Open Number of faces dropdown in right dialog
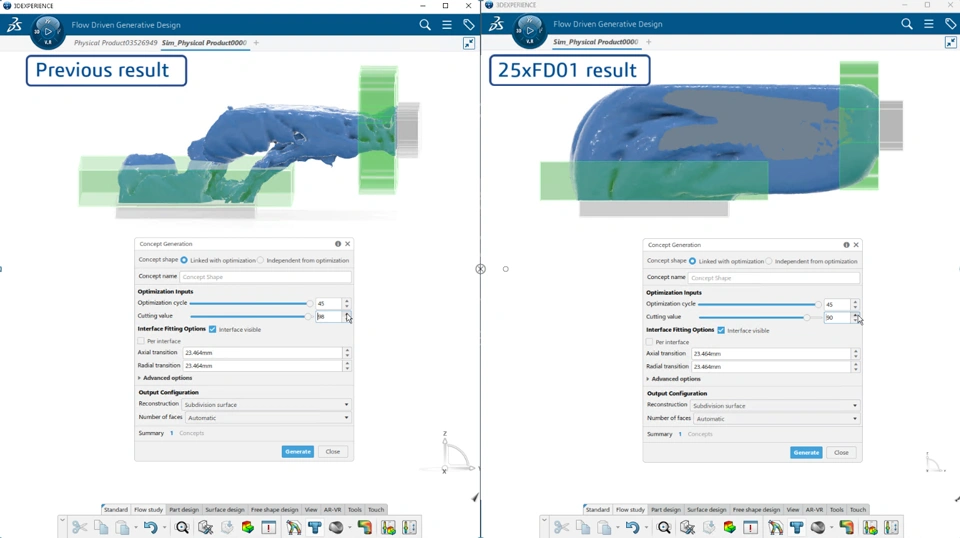 [777, 419]
